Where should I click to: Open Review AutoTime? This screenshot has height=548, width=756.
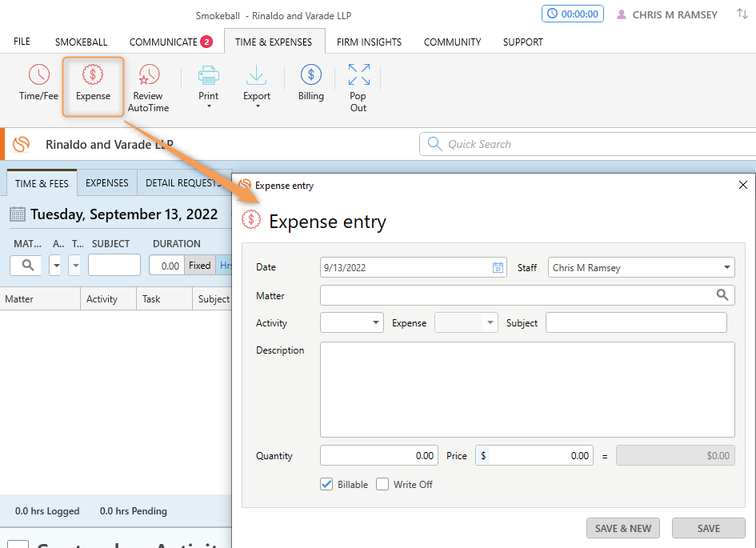[148, 88]
